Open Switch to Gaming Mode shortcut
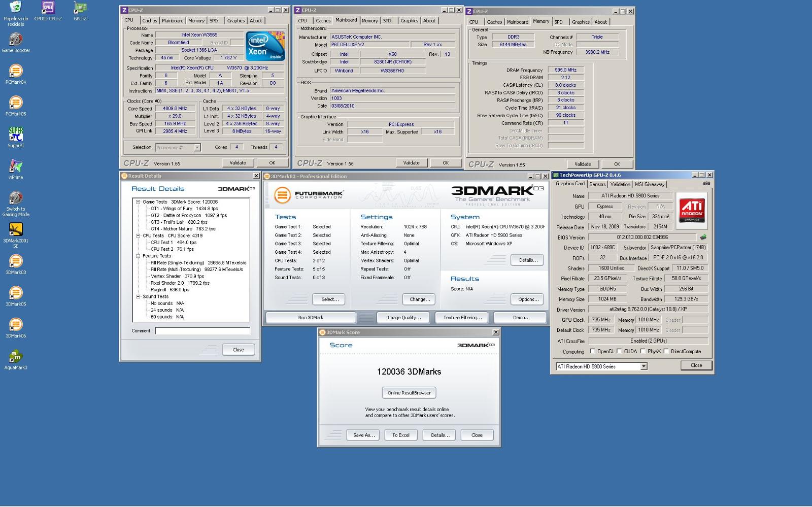 coord(16,204)
